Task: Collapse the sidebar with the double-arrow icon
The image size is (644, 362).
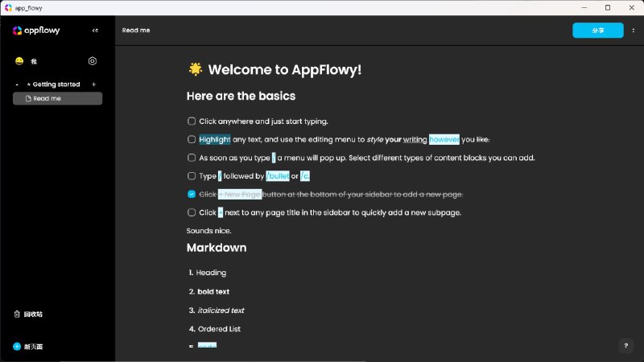Action: pos(95,31)
